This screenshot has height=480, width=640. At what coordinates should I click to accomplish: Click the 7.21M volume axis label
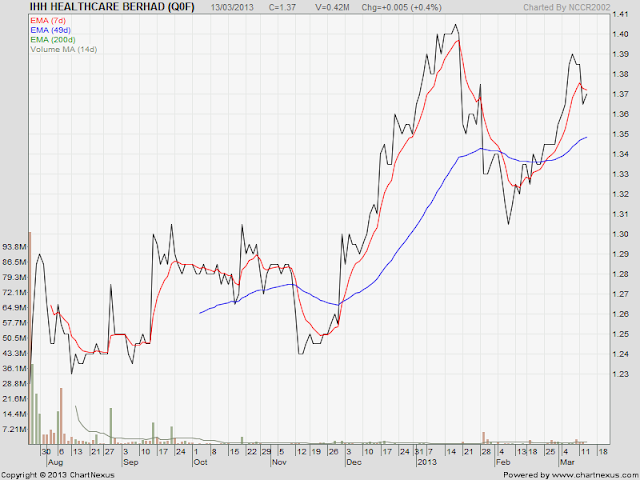[16, 429]
